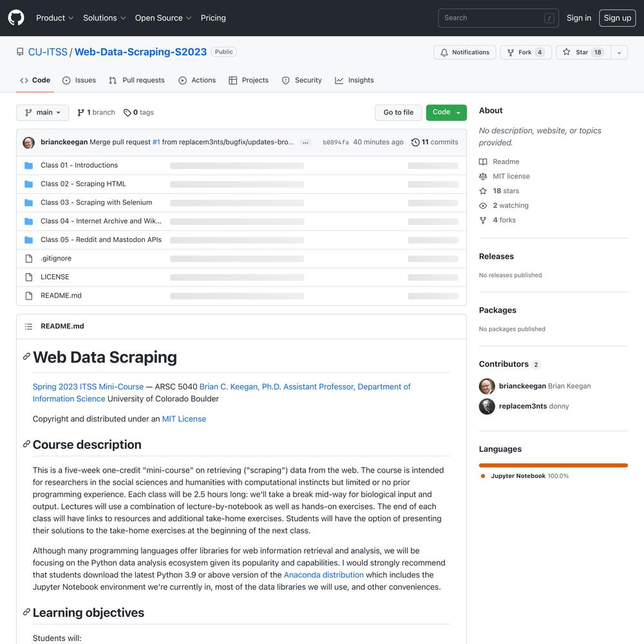644x644 pixels.
Task: Switch to the Issues tab
Action: click(x=79, y=80)
